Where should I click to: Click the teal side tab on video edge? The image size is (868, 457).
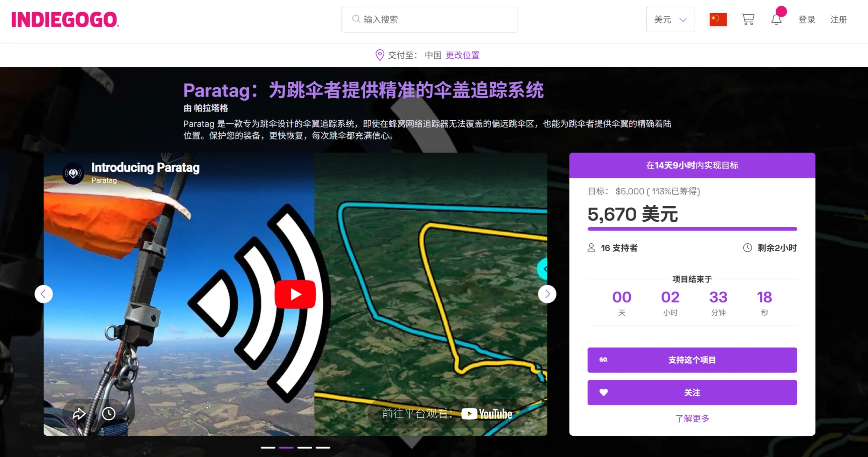click(x=542, y=269)
